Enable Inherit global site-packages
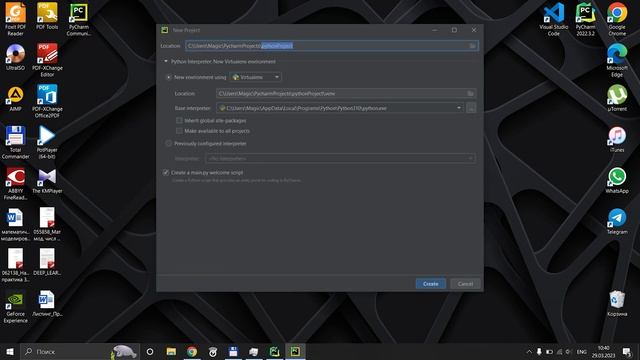 179,120
